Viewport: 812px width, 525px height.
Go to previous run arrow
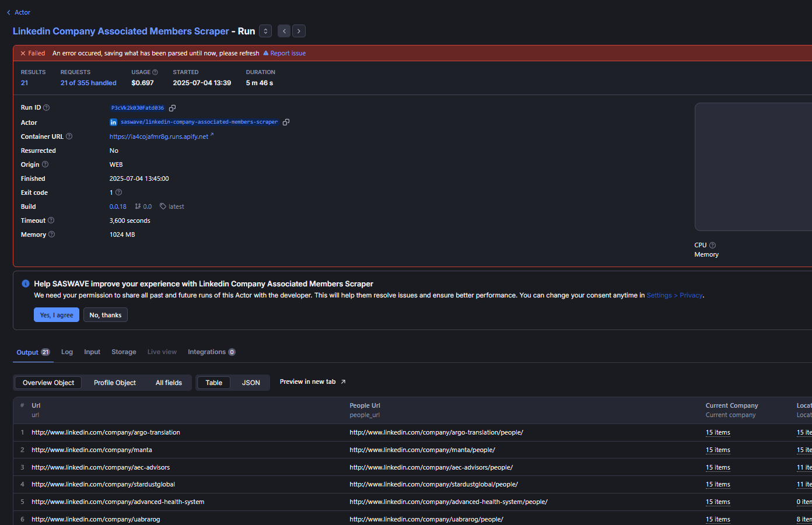pyautogui.click(x=284, y=31)
